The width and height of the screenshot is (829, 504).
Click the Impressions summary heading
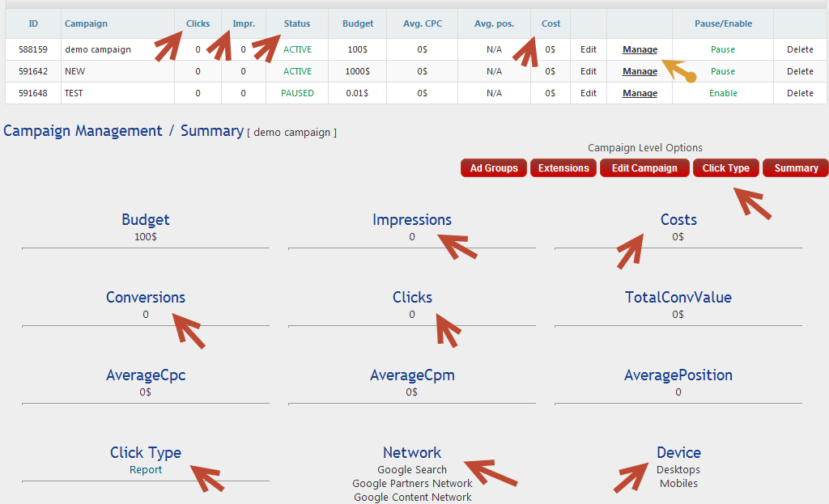click(412, 220)
